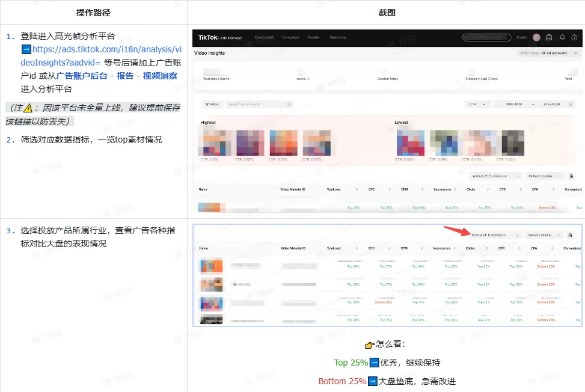Open the Campaign menu
The width and height of the screenshot is (585, 392).
pyautogui.click(x=290, y=37)
